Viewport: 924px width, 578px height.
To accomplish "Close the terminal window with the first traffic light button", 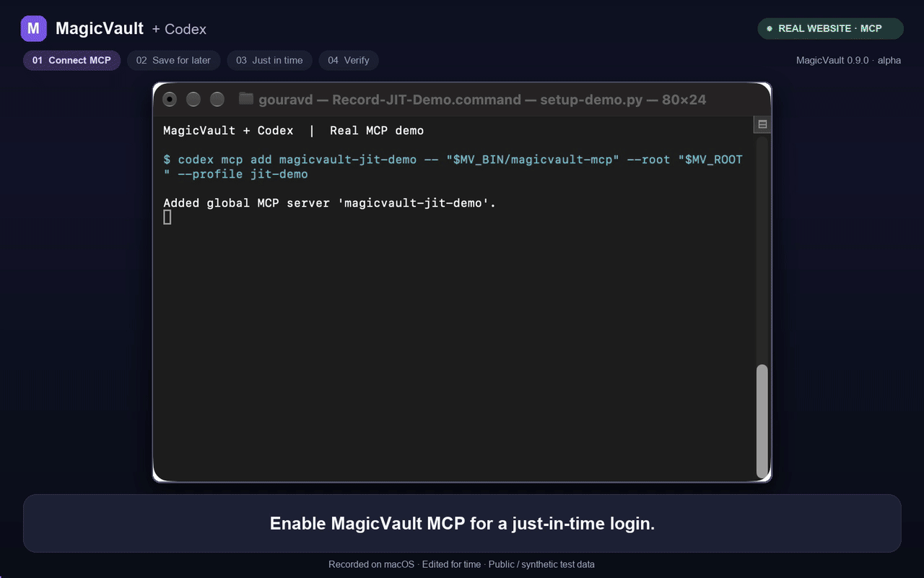I will [x=170, y=100].
